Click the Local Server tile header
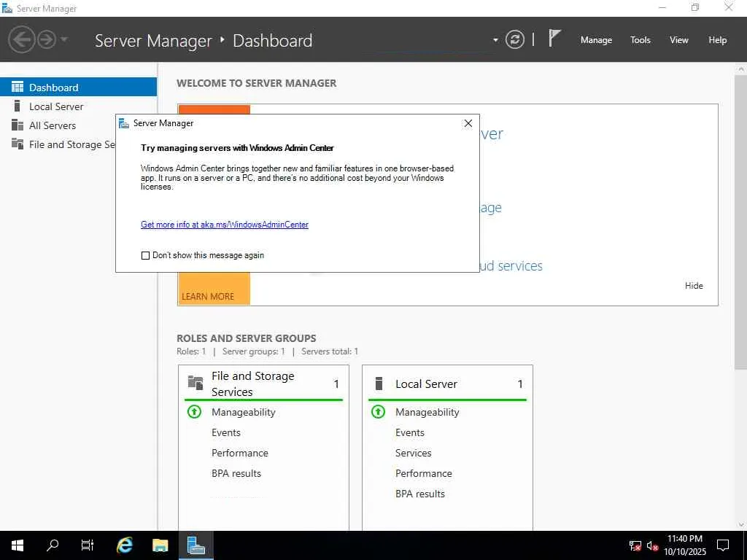This screenshot has width=747, height=560. (447, 384)
